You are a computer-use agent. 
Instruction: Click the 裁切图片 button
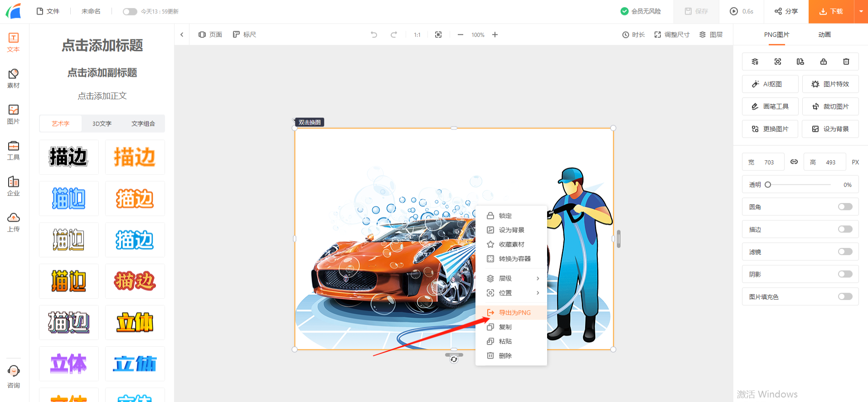point(830,107)
